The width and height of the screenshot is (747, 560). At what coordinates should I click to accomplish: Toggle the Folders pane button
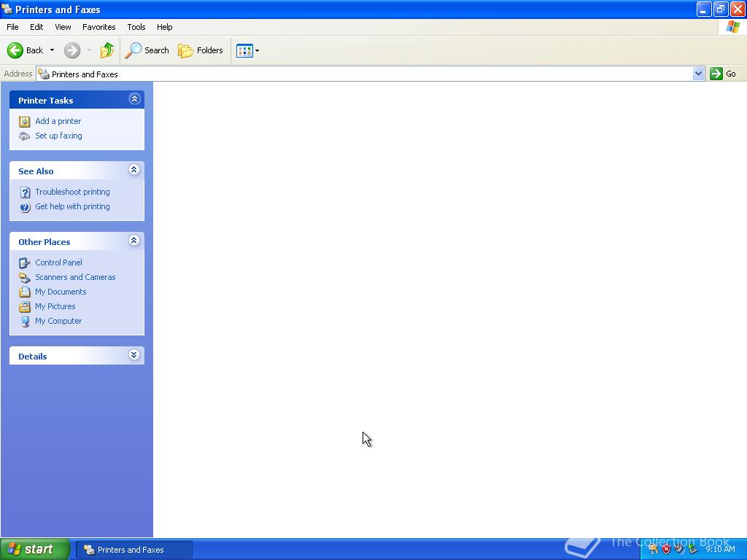tap(200, 50)
